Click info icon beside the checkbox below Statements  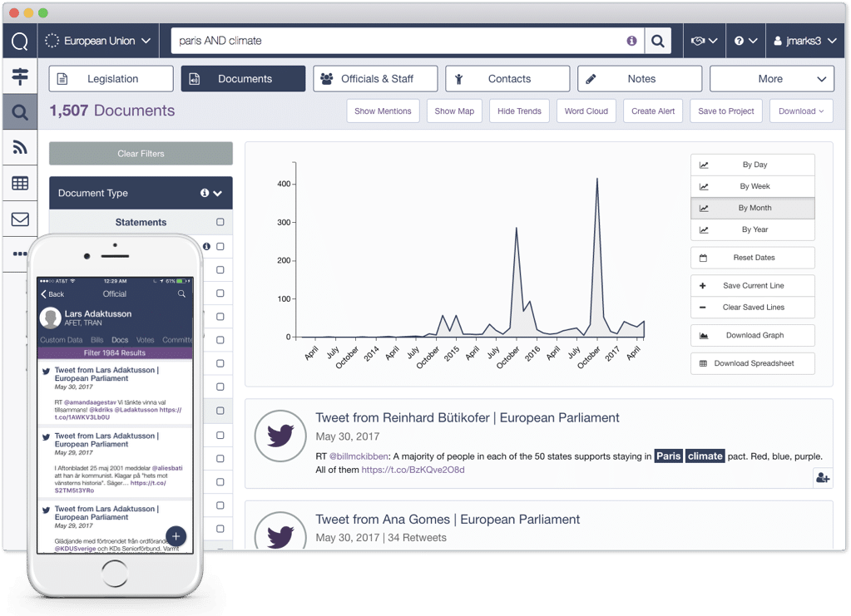[207, 246]
